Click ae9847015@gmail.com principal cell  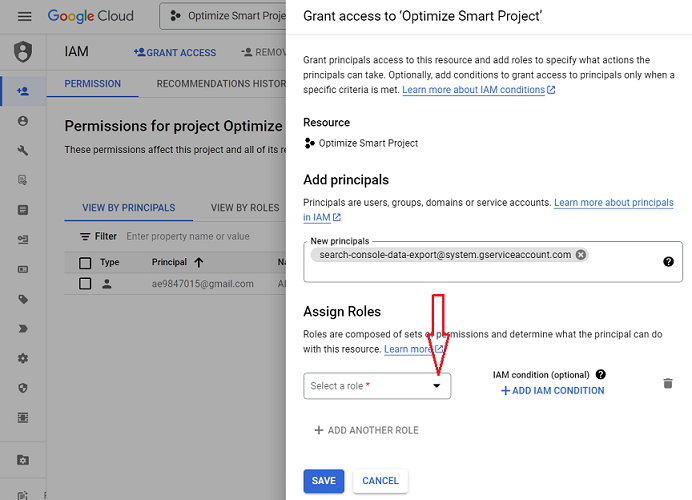tap(203, 284)
